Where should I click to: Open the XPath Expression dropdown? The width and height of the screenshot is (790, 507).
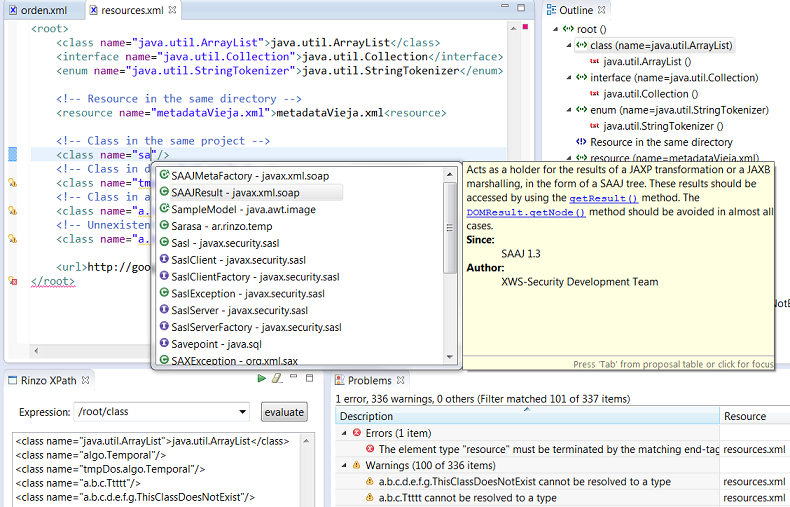pos(240,412)
